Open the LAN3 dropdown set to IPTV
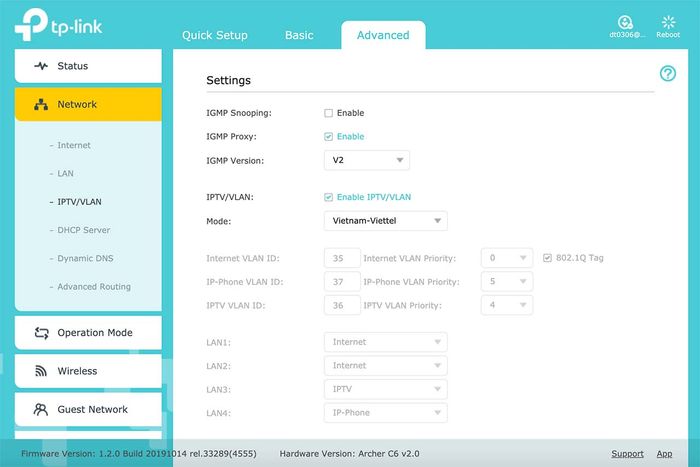 tap(386, 389)
